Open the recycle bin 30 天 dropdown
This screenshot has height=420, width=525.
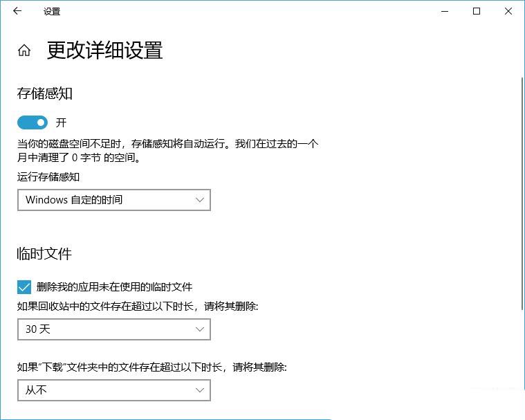[114, 329]
